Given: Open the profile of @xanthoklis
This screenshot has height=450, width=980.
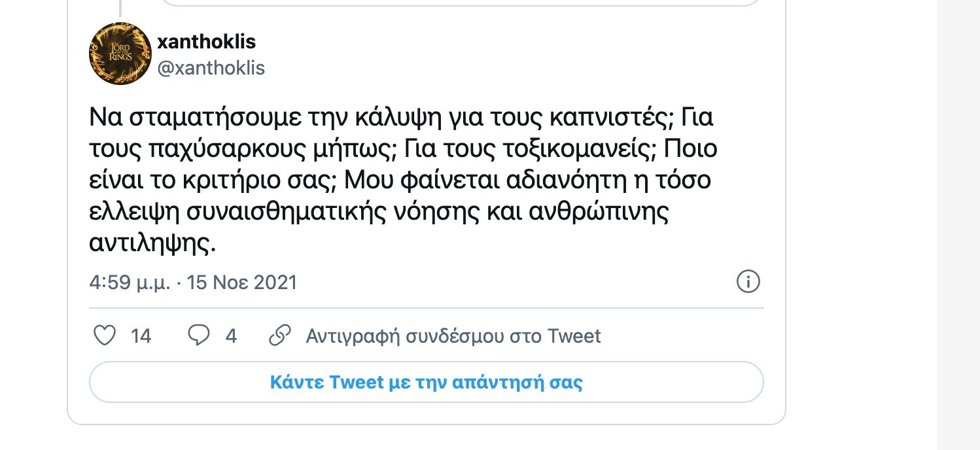Looking at the screenshot, I should tap(211, 67).
